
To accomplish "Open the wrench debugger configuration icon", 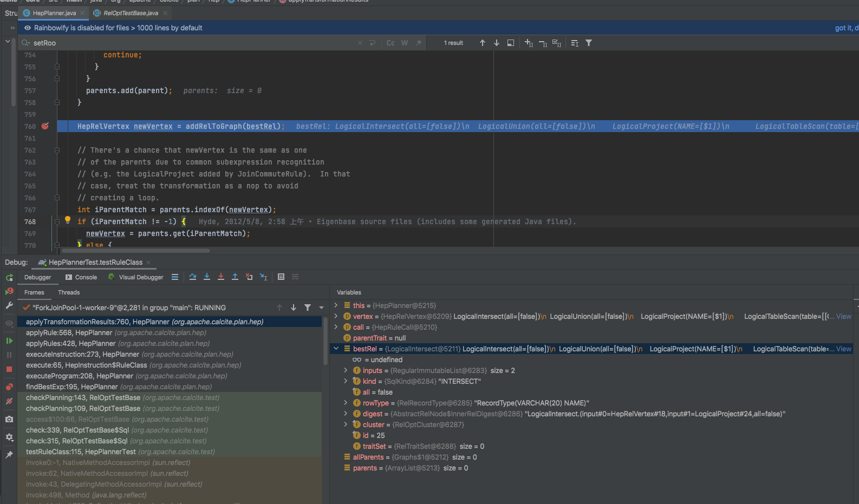I will pyautogui.click(x=9, y=305).
